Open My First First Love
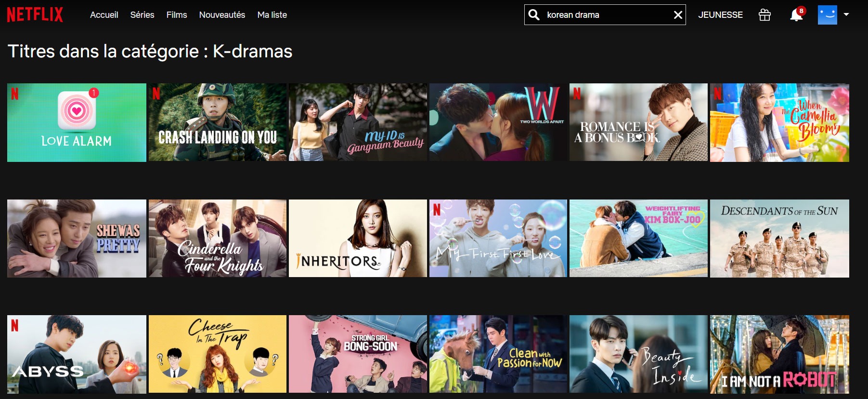The image size is (868, 399). point(498,239)
